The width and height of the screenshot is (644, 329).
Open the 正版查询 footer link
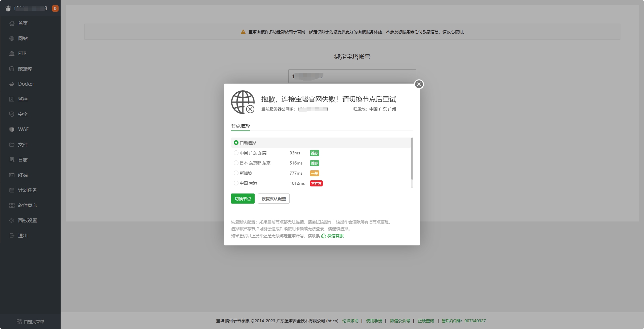426,321
